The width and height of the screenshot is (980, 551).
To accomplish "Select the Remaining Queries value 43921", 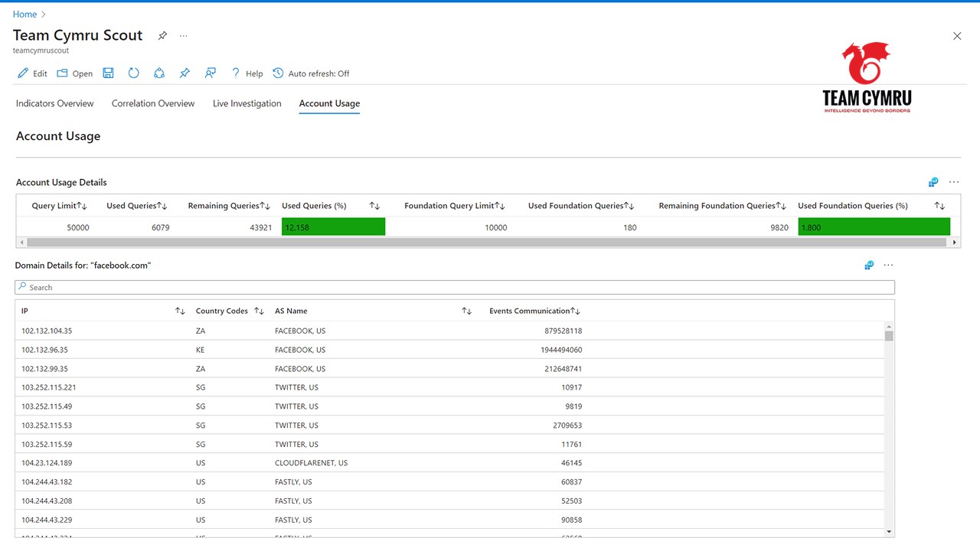I will pyautogui.click(x=260, y=227).
